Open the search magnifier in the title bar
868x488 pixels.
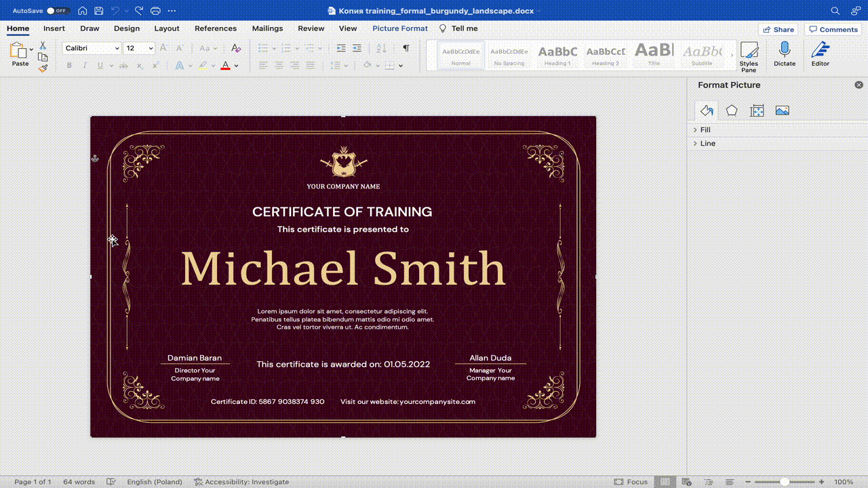[x=835, y=11]
